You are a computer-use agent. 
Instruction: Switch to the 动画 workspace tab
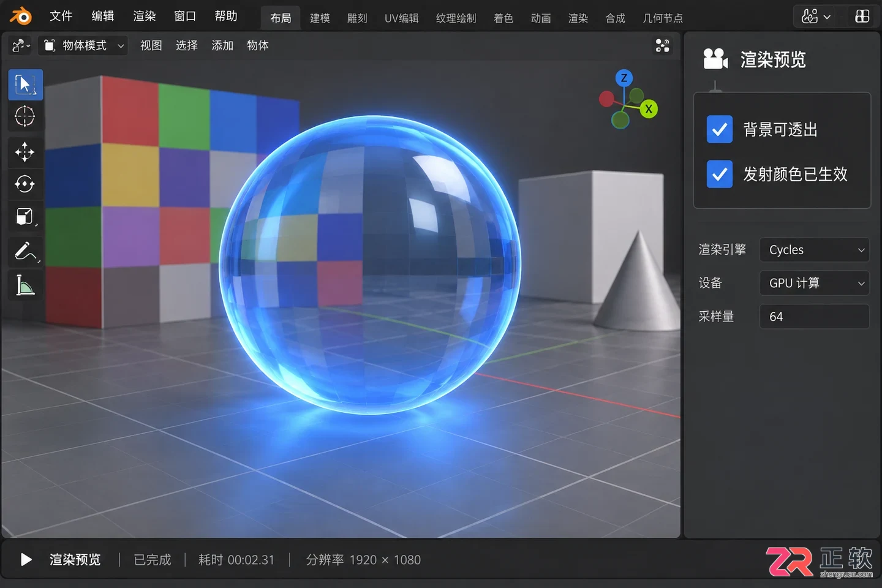tap(541, 18)
